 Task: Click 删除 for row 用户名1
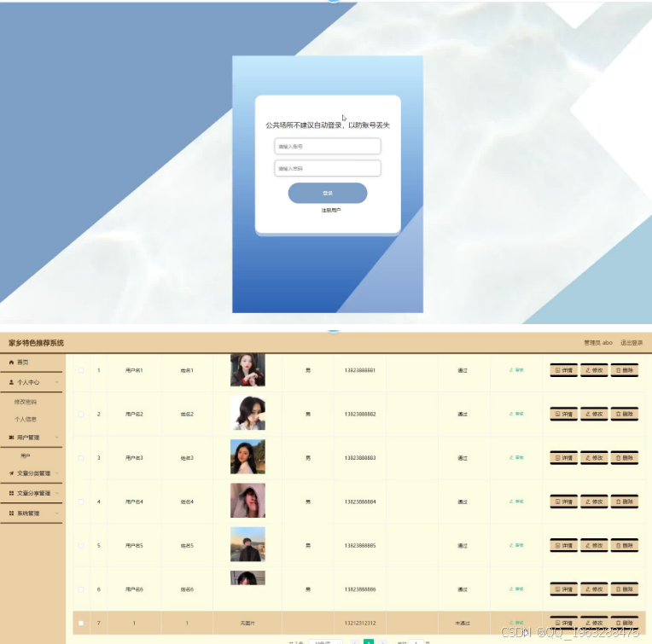[x=625, y=370]
